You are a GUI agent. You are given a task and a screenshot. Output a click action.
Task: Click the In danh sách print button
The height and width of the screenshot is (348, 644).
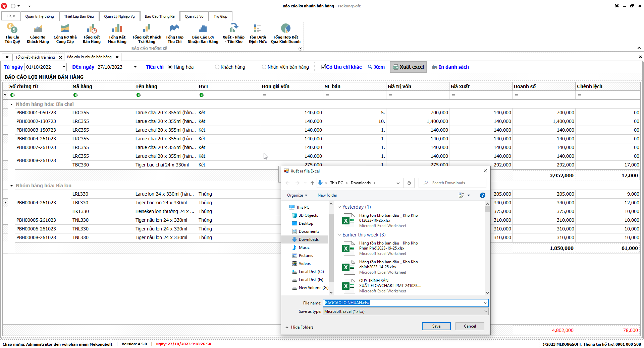[450, 67]
